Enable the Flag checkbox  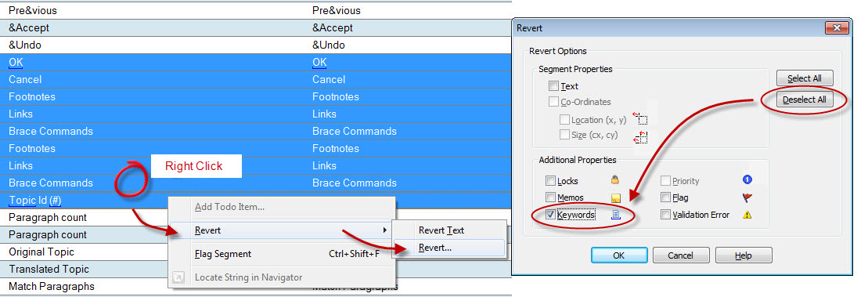click(665, 197)
